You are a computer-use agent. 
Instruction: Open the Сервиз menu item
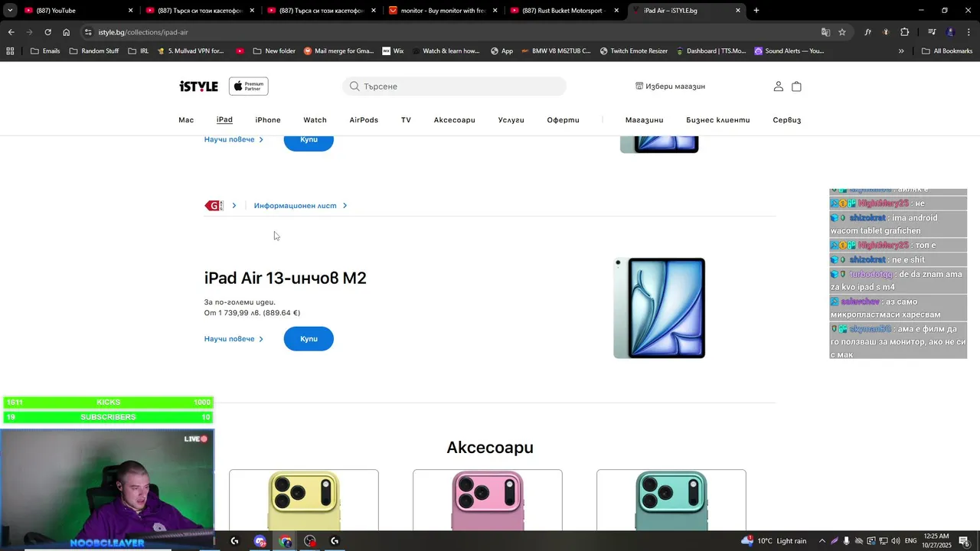(787, 120)
